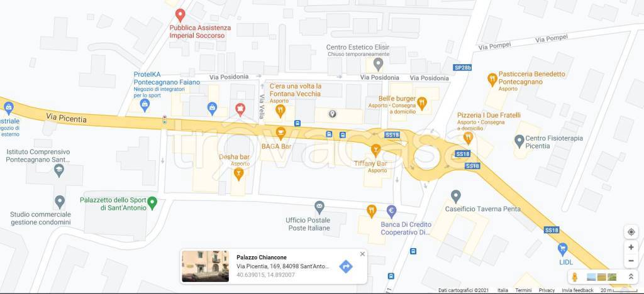This screenshot has width=644, height=294.
Task: Click the Palazzetto dello Sport green pin
Action: click(x=152, y=203)
